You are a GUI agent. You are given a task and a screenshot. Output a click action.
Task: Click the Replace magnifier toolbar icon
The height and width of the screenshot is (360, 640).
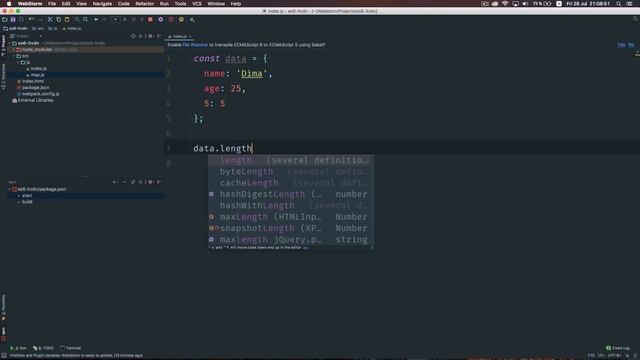[85, 19]
